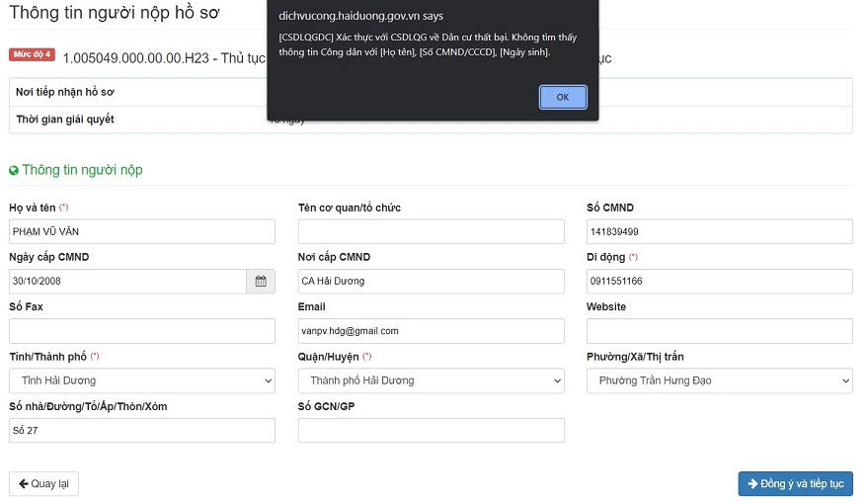This screenshot has height=504, width=868.
Task: Expand the Tỉnh/Thành phố dropdown
Action: point(142,380)
